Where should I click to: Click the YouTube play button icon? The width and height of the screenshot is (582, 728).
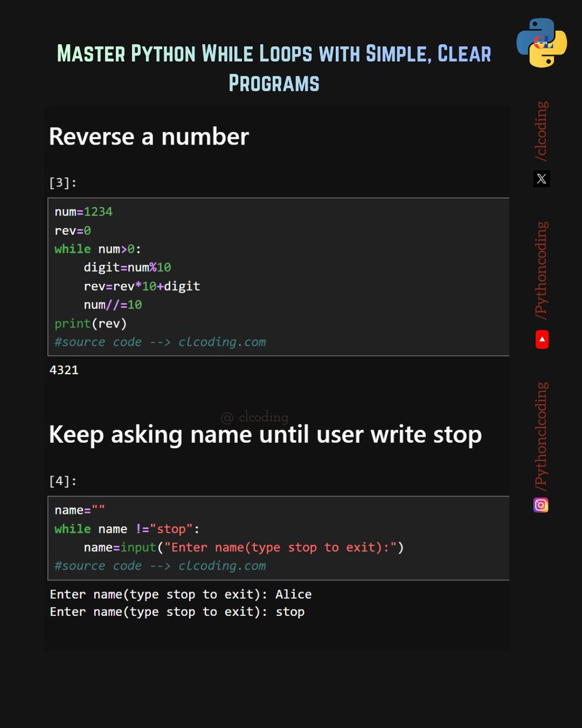coord(541,339)
